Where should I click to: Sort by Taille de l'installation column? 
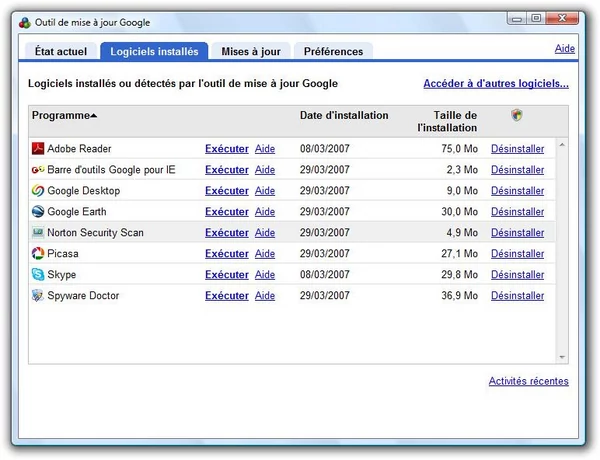click(x=447, y=121)
